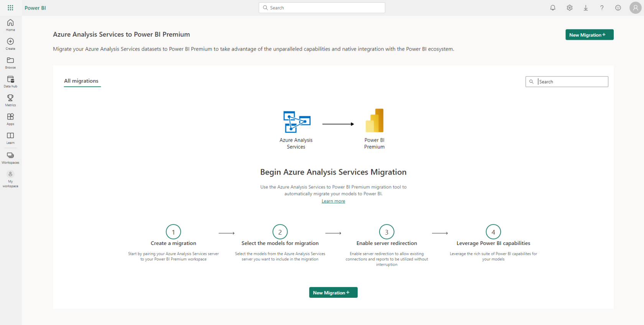The height and width of the screenshot is (325, 644).
Task: Open the download menu icon
Action: (x=586, y=8)
